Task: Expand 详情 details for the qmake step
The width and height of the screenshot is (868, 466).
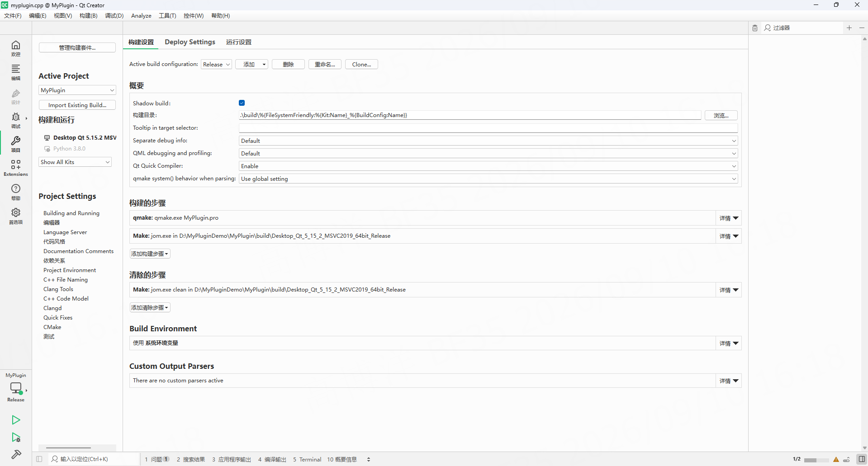Action: pos(729,218)
